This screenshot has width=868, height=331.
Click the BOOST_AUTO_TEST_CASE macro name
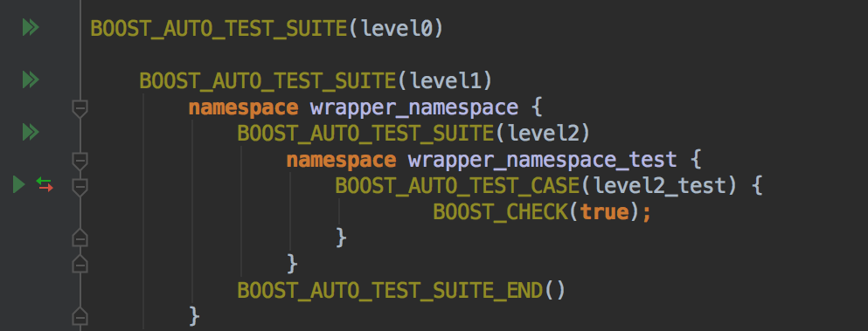(457, 186)
